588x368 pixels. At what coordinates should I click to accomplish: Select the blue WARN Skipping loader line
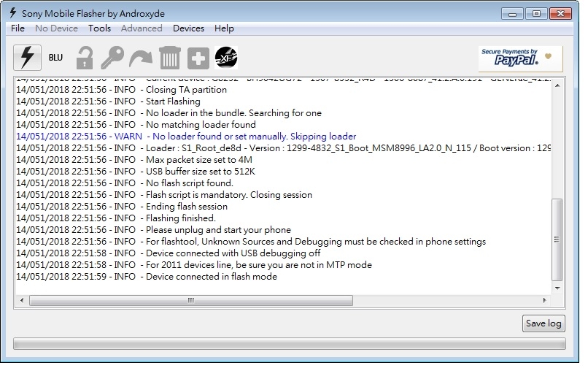[186, 137]
